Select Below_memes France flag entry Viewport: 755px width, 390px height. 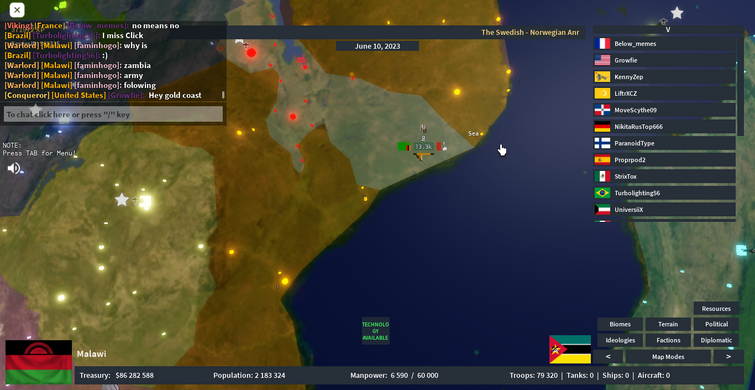click(664, 44)
